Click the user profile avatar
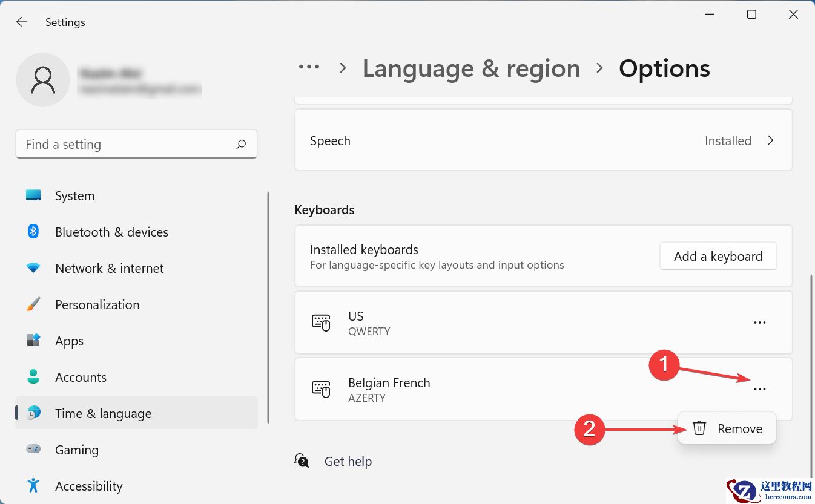Viewport: 815px width, 504px height. click(x=43, y=80)
